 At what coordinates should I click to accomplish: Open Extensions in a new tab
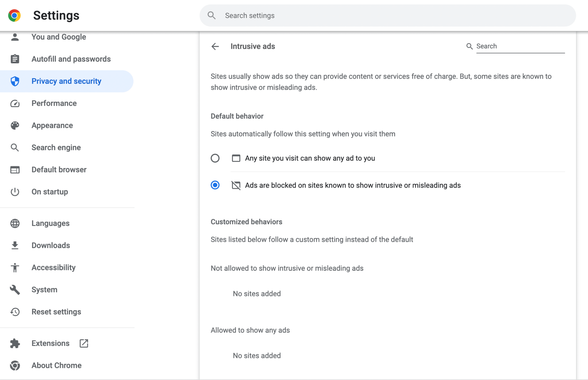point(84,343)
